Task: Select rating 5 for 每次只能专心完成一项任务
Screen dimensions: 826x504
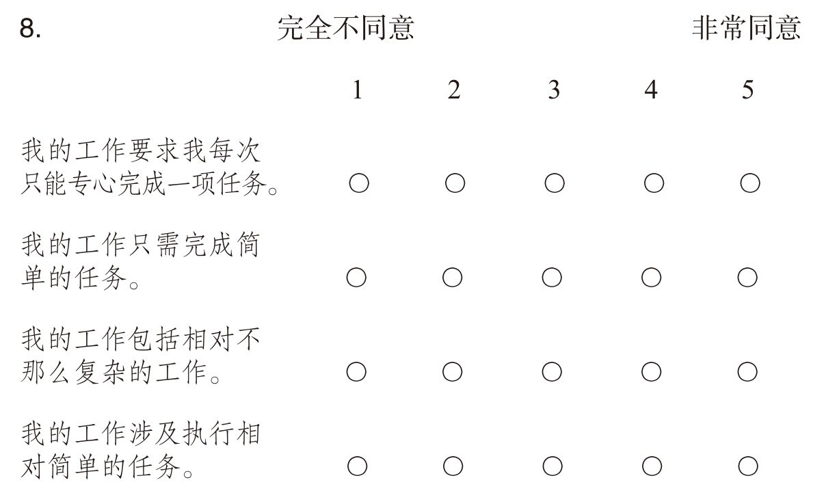Action: tap(750, 183)
